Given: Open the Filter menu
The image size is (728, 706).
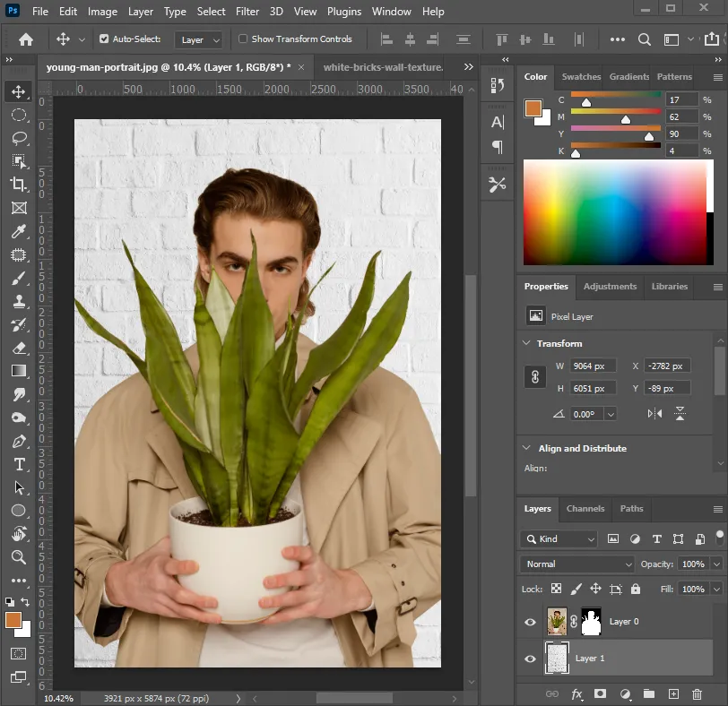Looking at the screenshot, I should pyautogui.click(x=247, y=12).
